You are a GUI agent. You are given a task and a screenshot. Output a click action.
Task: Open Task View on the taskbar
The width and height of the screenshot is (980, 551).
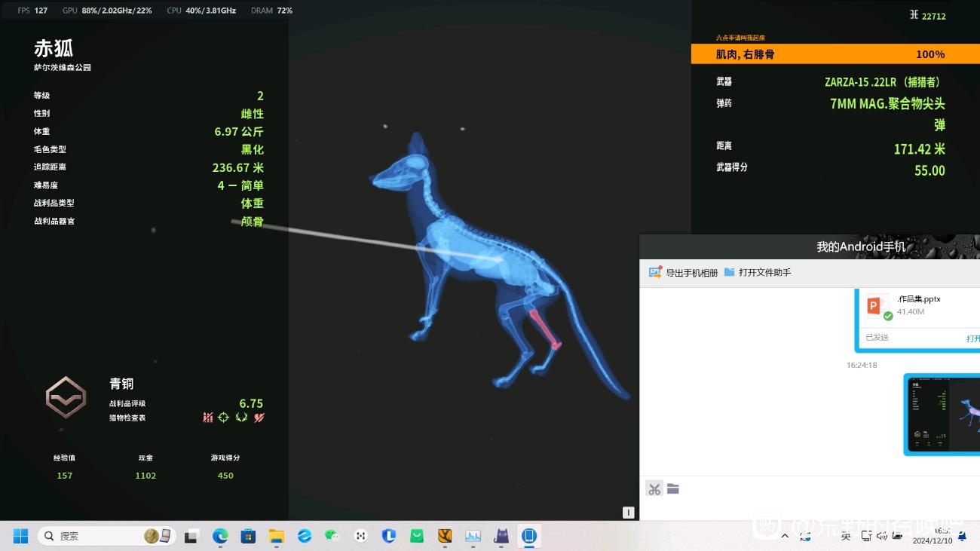click(191, 536)
